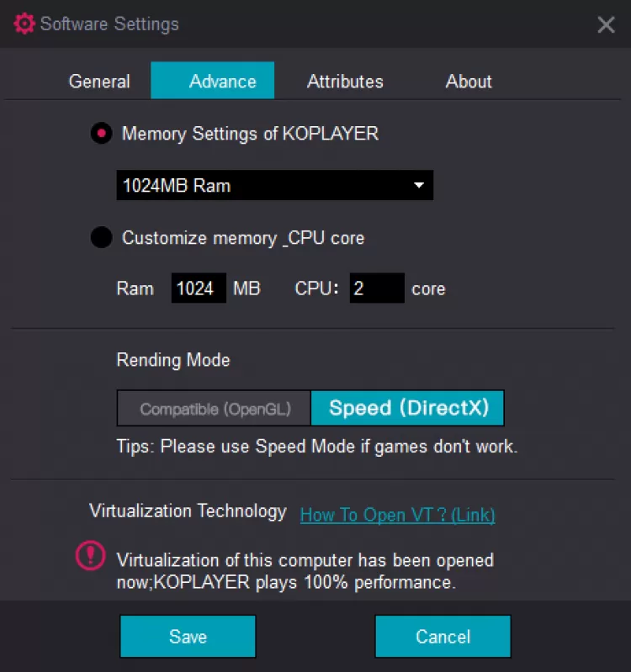
Task: Open the How To Open VT link
Action: pyautogui.click(x=397, y=515)
